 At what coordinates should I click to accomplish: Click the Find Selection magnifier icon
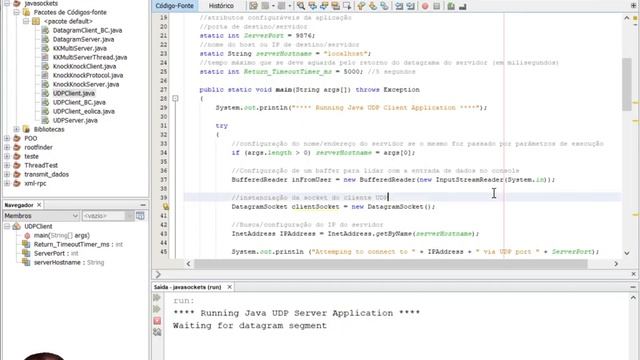pos(301,6)
